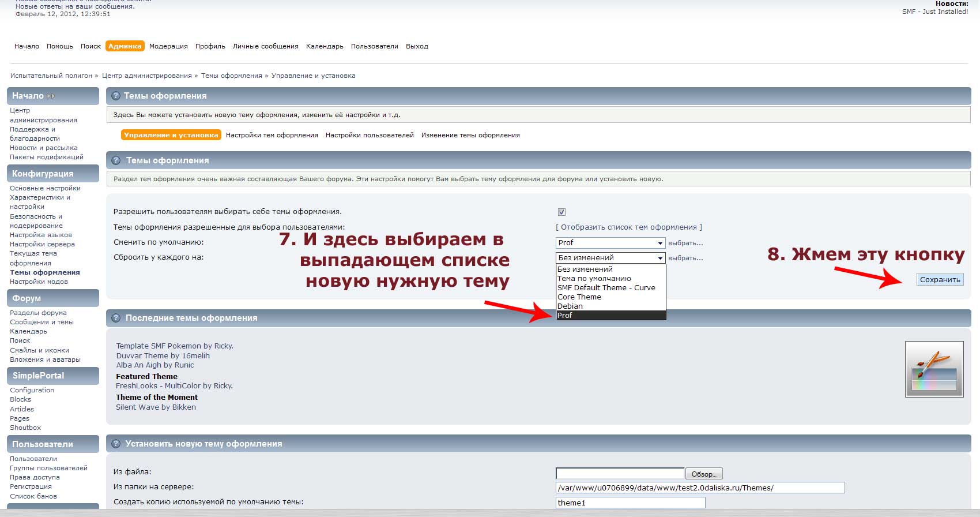Click the theme1 copy name field
This screenshot has width=980, height=517.
point(631,503)
